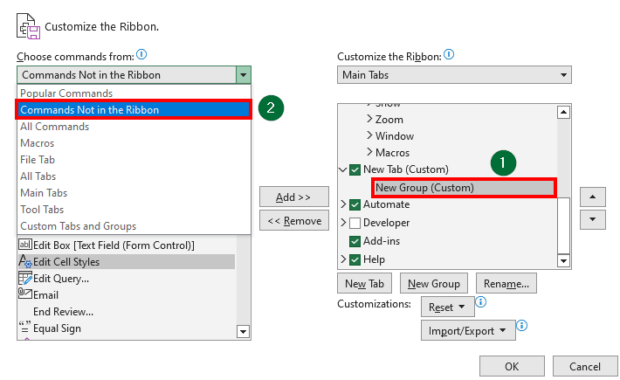Screen dimensions: 620x380
Task: Choose All Commands from the list
Action: (x=55, y=127)
